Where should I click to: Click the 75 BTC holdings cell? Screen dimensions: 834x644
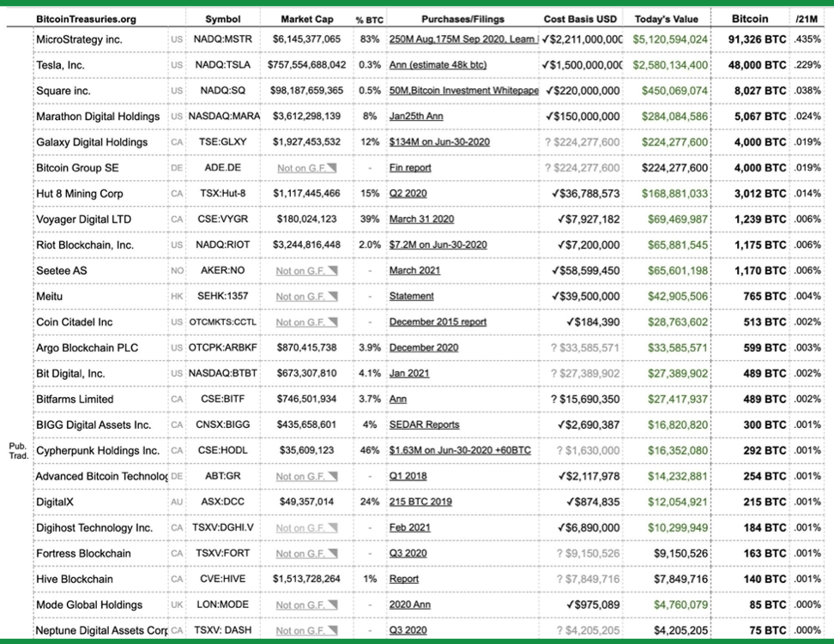(x=768, y=630)
